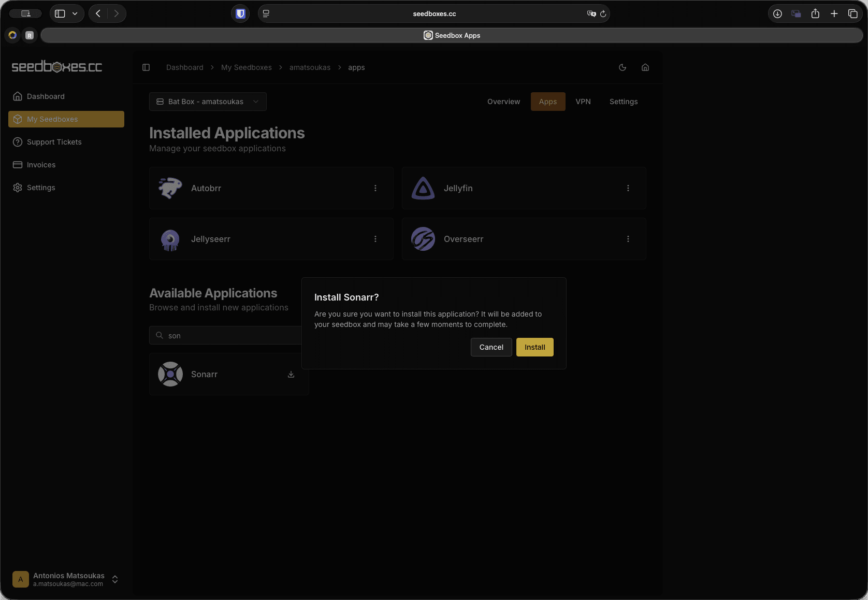Screen dimensions: 868x600
Task: Click the Safari sidebar toggle button
Action: [60, 13]
